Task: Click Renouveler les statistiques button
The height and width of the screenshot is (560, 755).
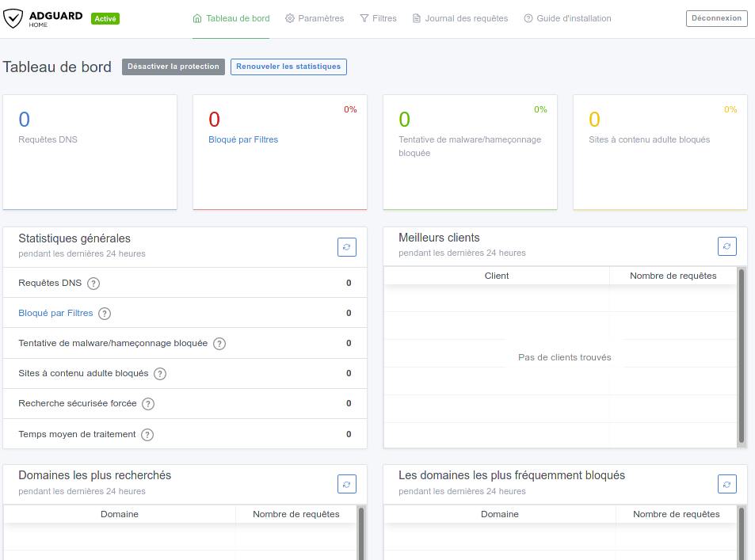Action: coord(288,67)
